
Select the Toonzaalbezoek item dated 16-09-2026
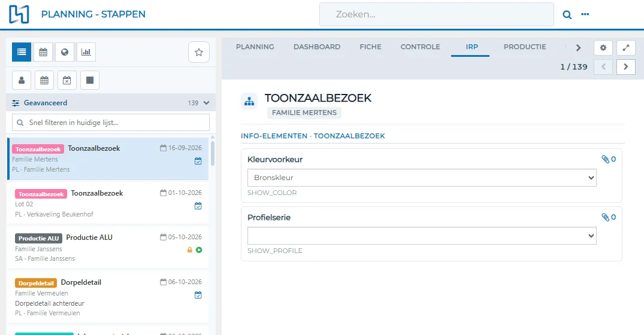click(108, 159)
